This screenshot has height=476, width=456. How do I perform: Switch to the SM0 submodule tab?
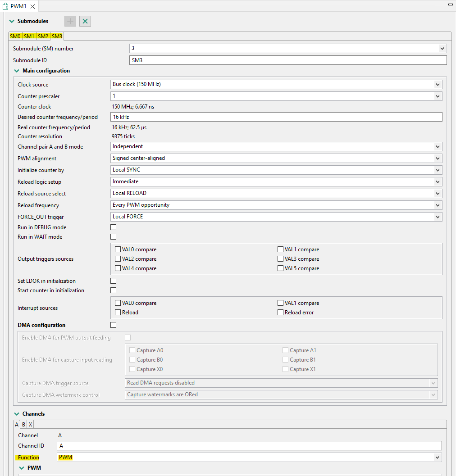pyautogui.click(x=15, y=36)
